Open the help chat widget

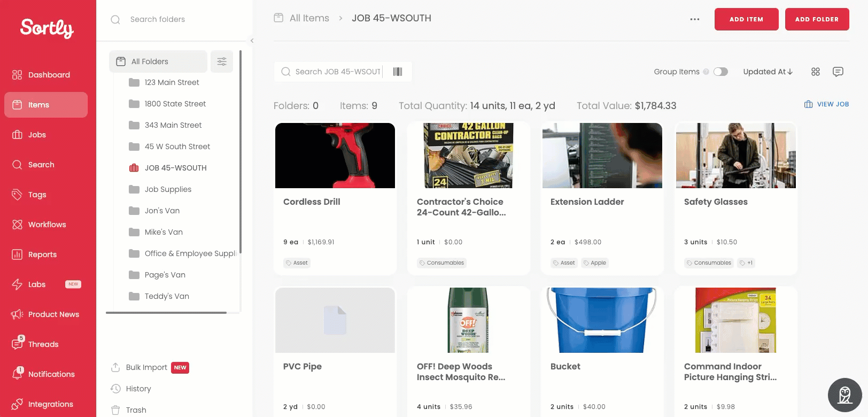tap(845, 395)
